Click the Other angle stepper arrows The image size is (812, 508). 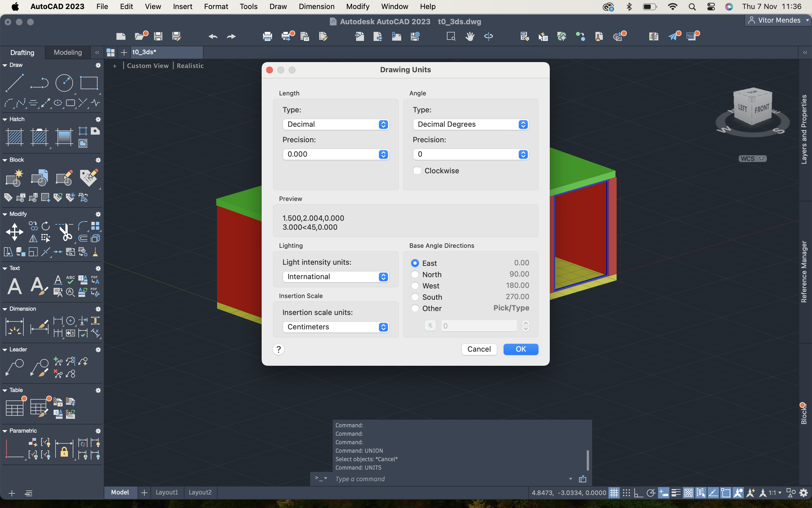(526, 326)
